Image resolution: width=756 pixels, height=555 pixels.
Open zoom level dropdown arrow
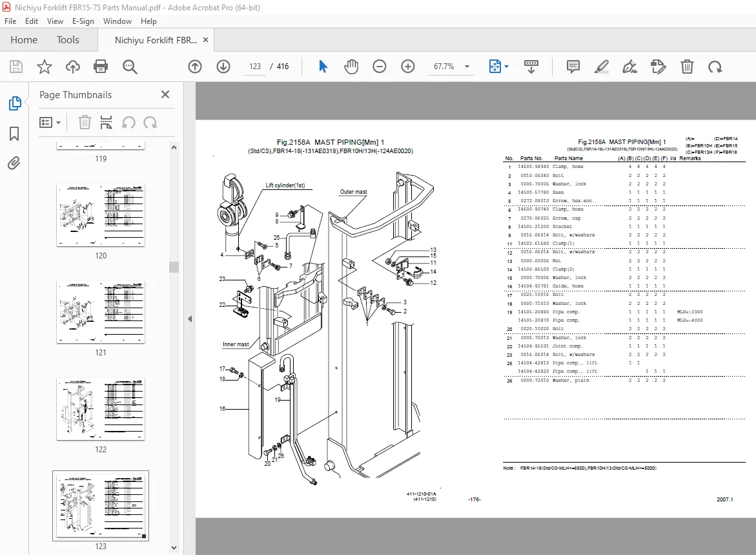coord(467,67)
